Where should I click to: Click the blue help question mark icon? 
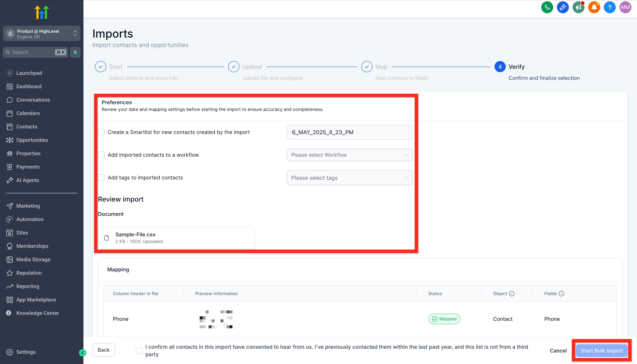pos(609,7)
